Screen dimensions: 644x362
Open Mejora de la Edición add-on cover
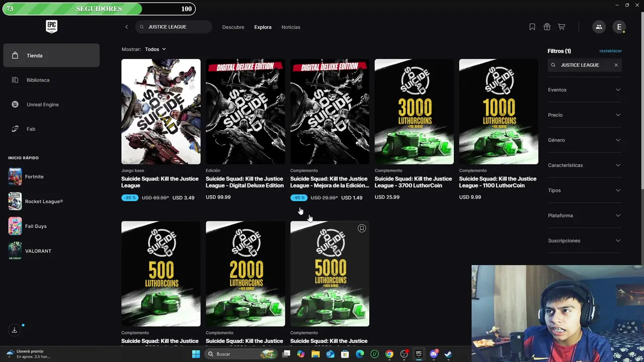click(330, 112)
